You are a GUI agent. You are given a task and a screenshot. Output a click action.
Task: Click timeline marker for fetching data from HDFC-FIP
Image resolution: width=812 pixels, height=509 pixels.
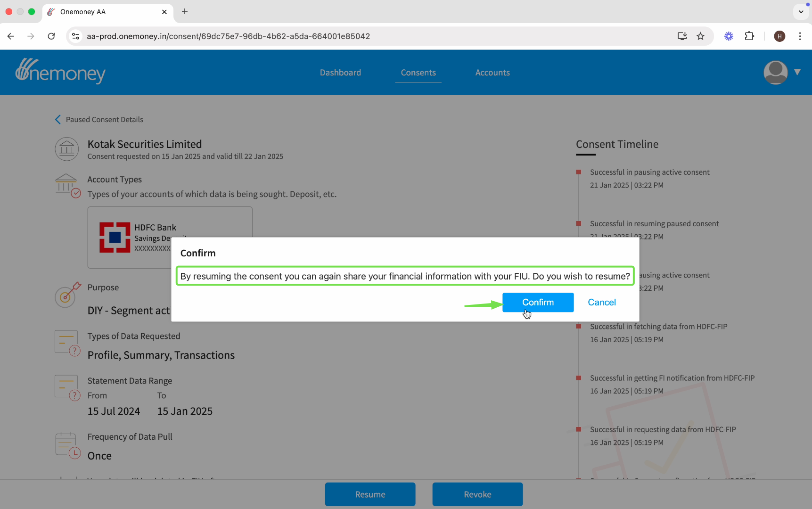coord(578,326)
